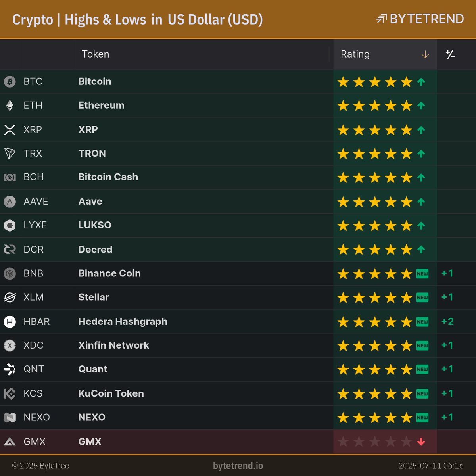Click the plus/minus change column icon
Image resolution: width=476 pixels, height=476 pixels.
[450, 54]
